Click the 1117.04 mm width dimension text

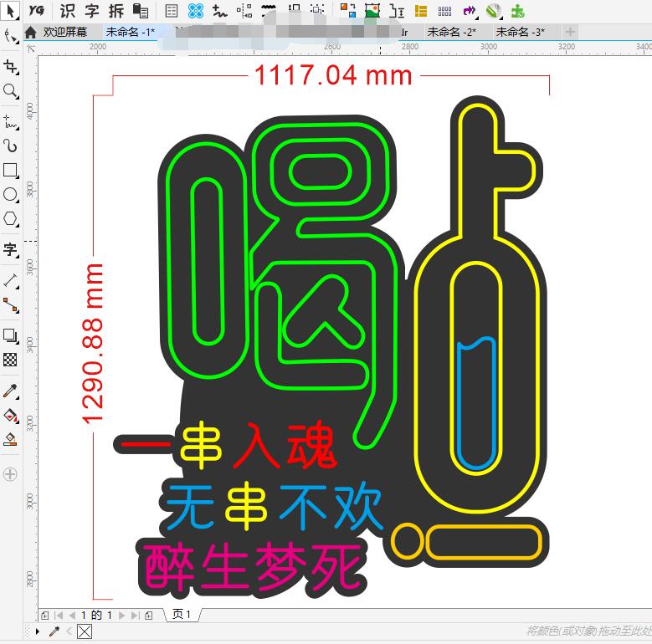point(333,75)
